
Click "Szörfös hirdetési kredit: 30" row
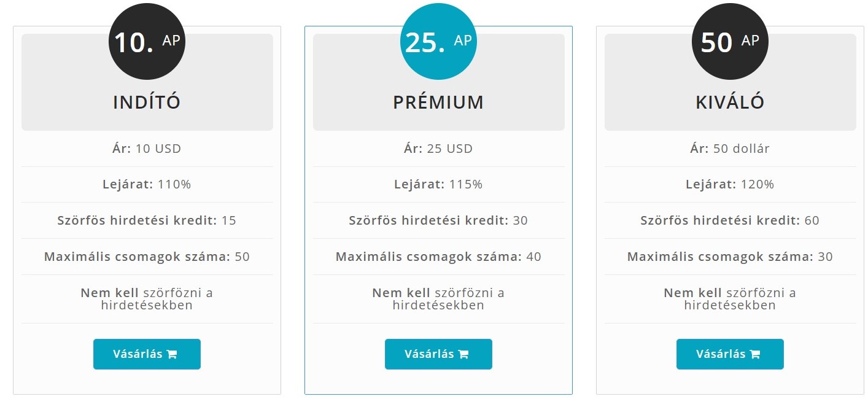tap(438, 220)
